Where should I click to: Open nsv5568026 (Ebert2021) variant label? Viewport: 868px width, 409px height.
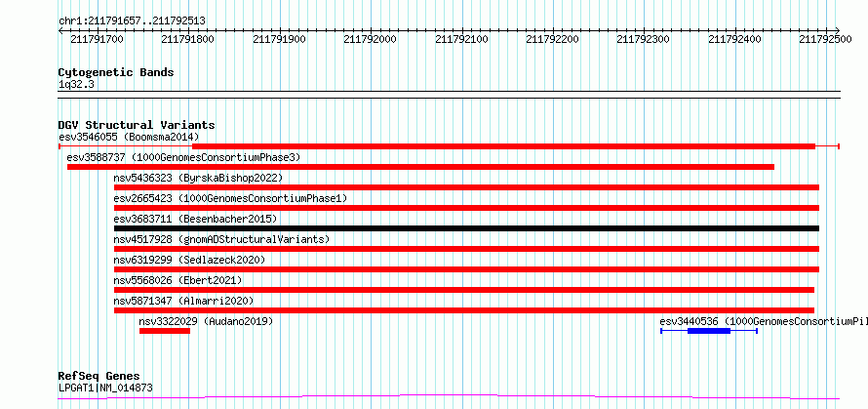coord(178,280)
